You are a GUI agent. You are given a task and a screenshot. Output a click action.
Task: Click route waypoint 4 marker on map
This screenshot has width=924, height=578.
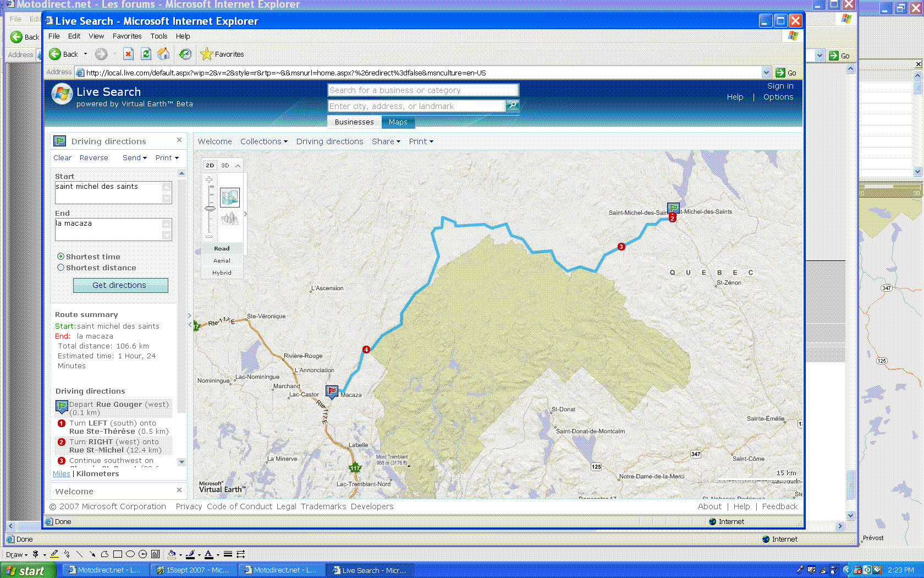[x=366, y=350]
